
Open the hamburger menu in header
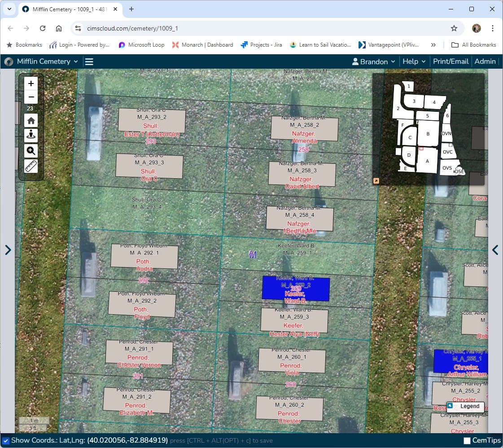(x=89, y=61)
